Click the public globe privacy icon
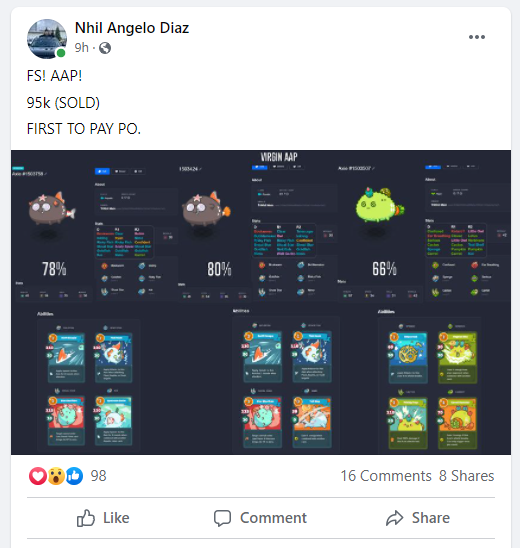Screen dimensions: 520x548 coord(105,48)
